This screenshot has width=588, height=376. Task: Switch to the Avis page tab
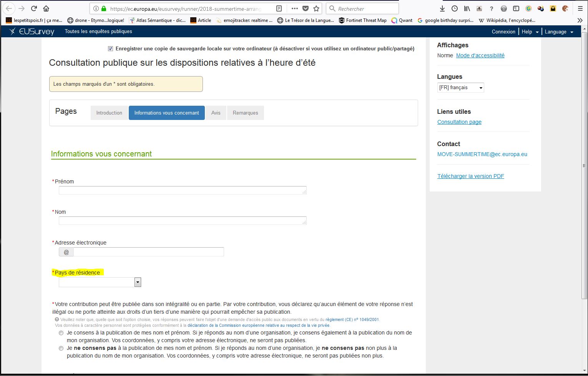(216, 113)
